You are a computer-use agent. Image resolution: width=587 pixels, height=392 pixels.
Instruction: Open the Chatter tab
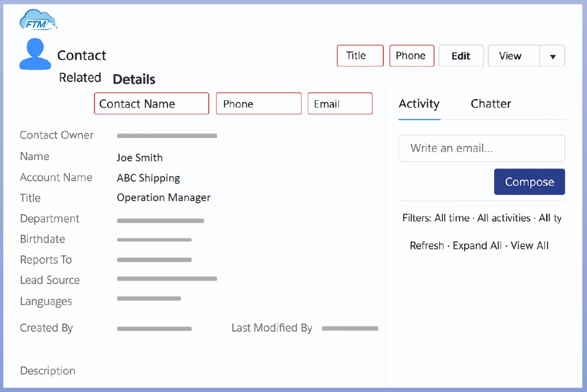[491, 104]
